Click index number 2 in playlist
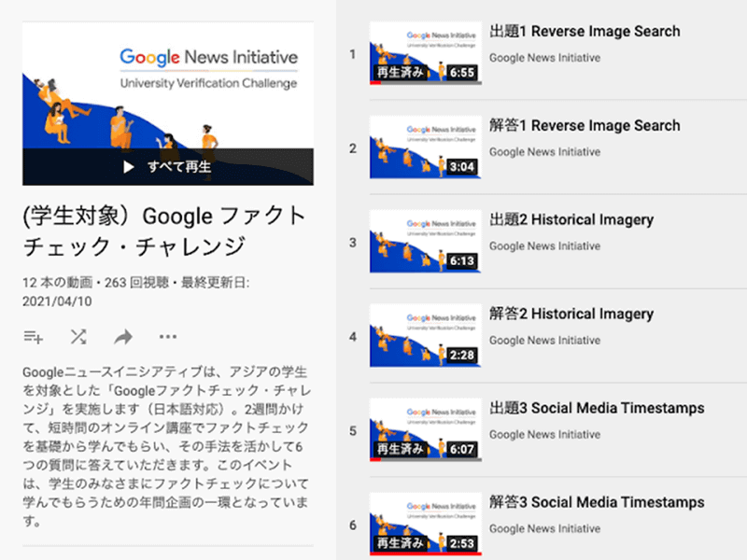 pos(353,148)
